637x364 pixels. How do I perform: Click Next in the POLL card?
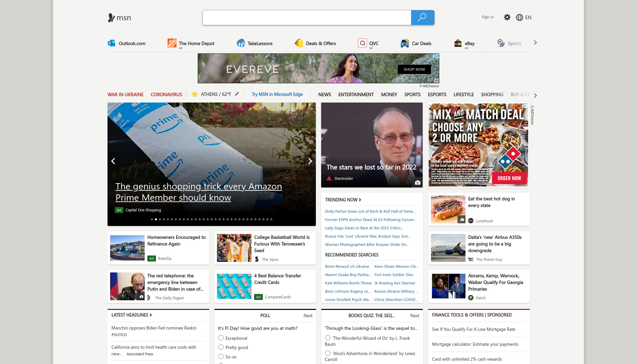coord(308,316)
